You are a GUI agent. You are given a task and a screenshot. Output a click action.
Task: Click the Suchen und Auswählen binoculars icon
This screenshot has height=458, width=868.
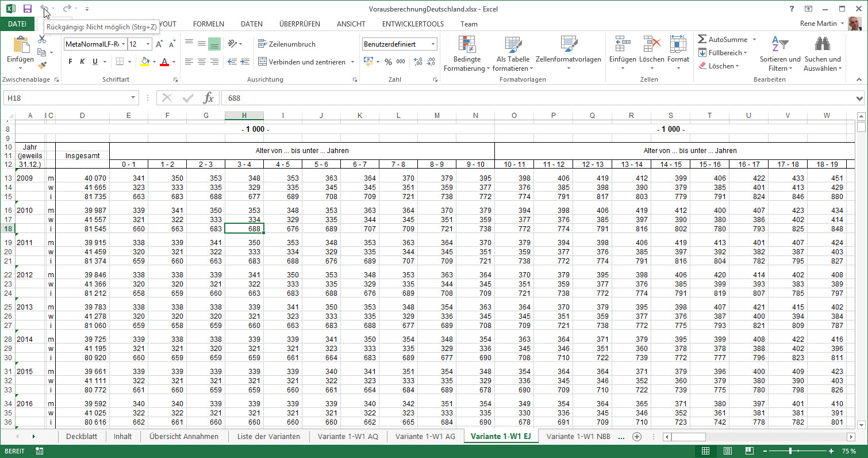point(822,45)
